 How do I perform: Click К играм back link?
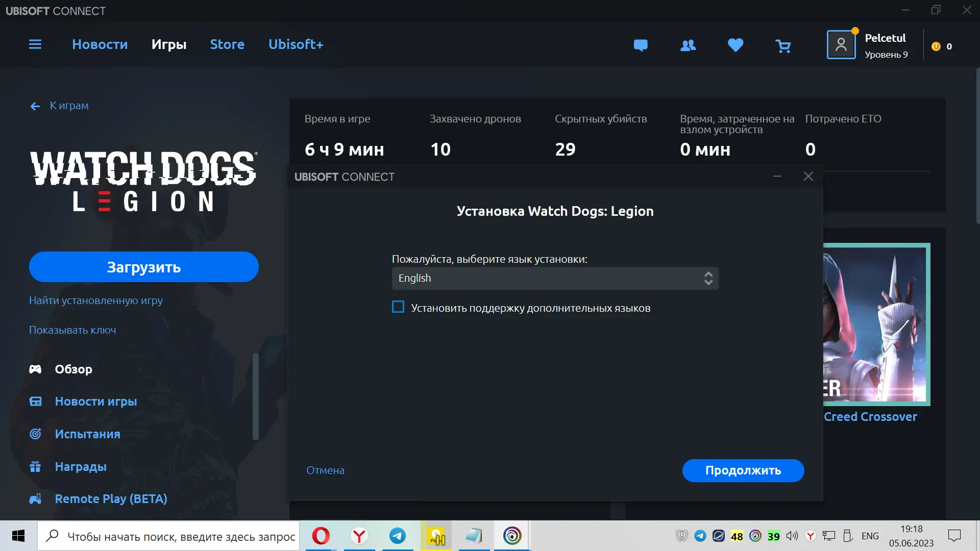pos(69,106)
